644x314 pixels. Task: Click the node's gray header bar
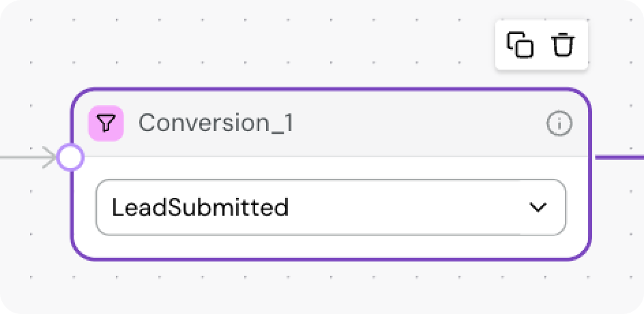click(x=409, y=124)
